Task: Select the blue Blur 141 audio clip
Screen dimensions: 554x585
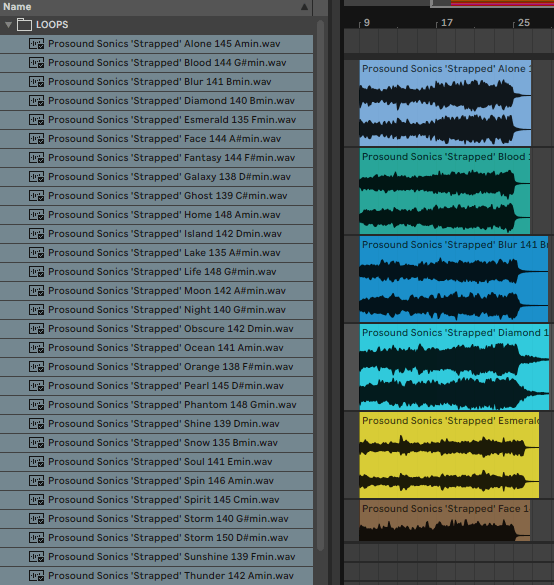Action: 454,279
